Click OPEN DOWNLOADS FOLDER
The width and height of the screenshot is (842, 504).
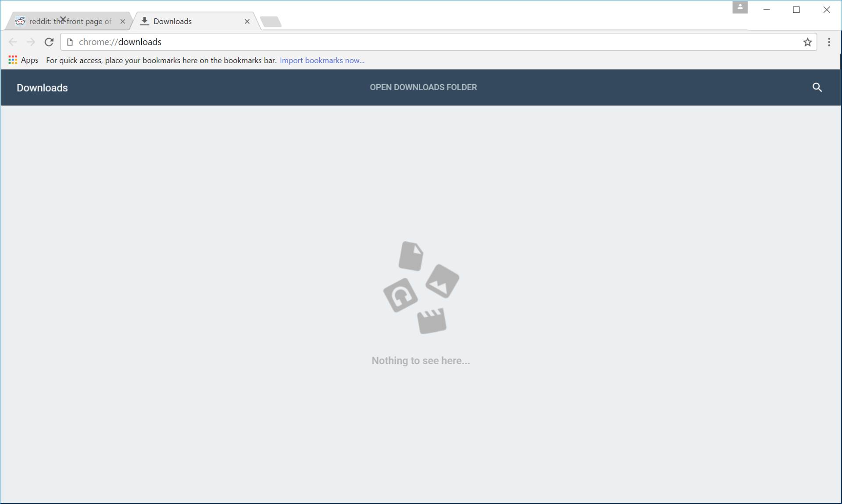coord(423,87)
